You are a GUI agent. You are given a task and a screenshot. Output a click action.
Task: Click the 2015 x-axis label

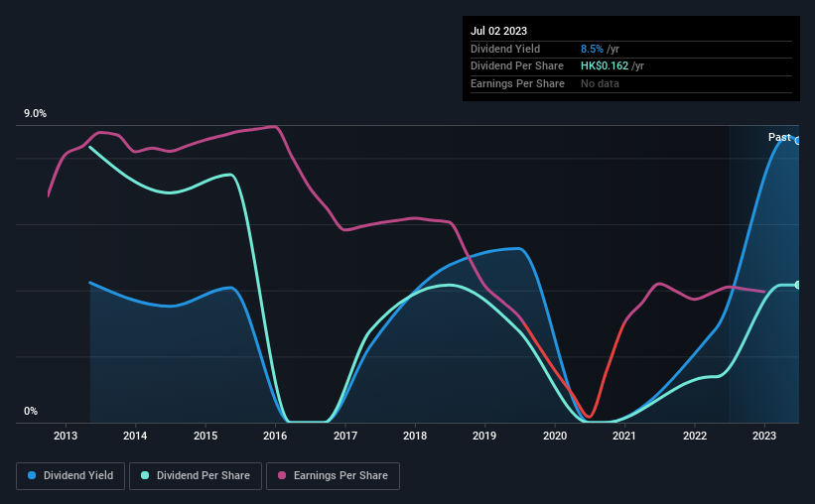205,436
